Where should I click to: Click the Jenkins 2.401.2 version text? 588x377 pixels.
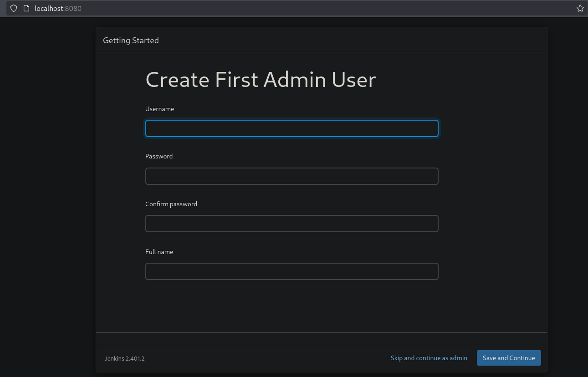[x=125, y=358]
